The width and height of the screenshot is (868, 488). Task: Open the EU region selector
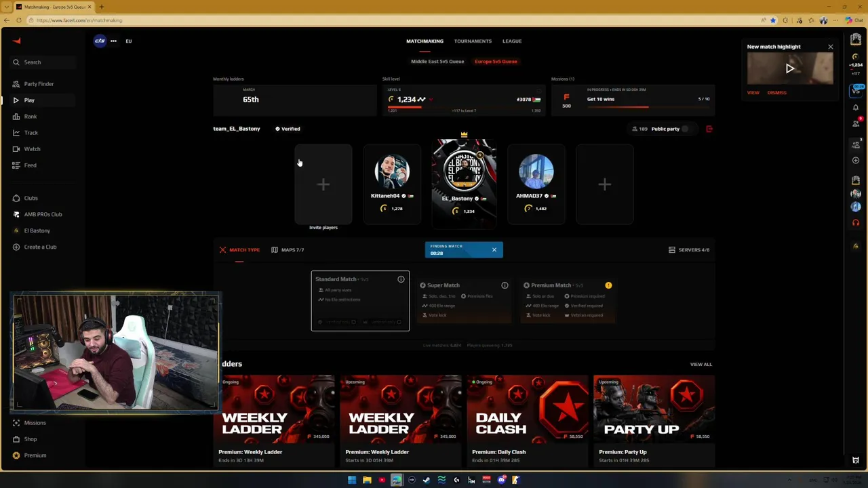(128, 41)
